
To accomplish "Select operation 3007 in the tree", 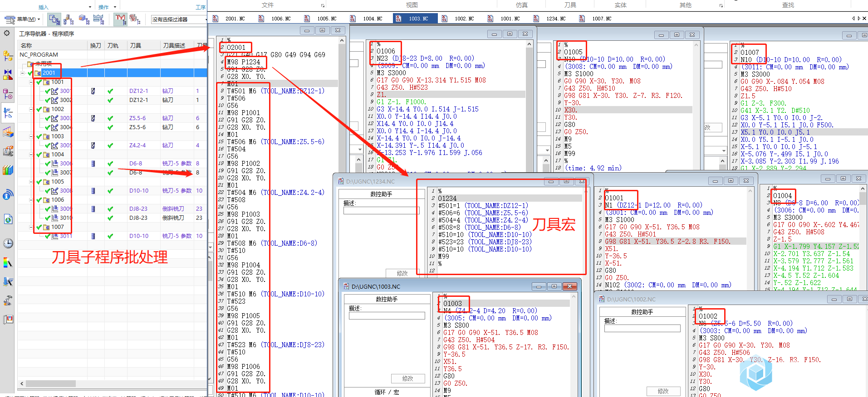I will point(66,173).
